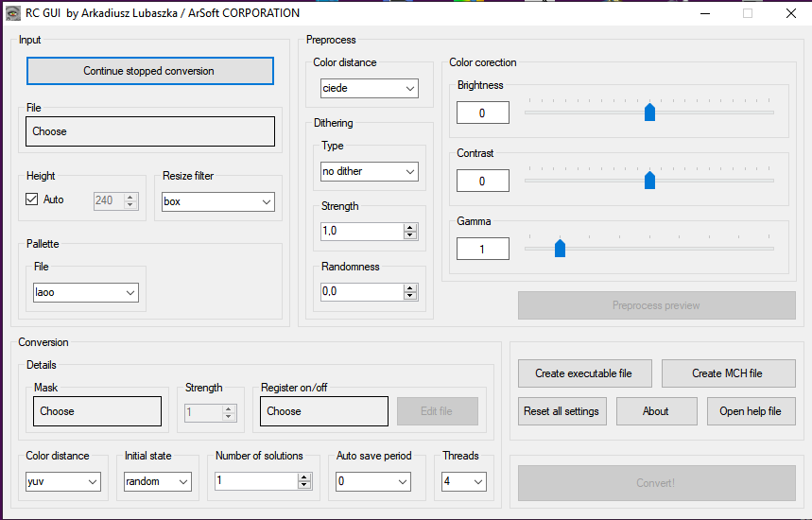The image size is (812, 520).
Task: Click the Contrast value field
Action: pyautogui.click(x=483, y=181)
